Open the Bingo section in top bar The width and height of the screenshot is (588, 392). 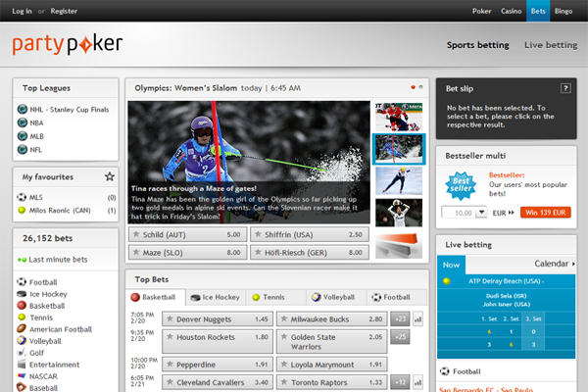pyautogui.click(x=563, y=11)
